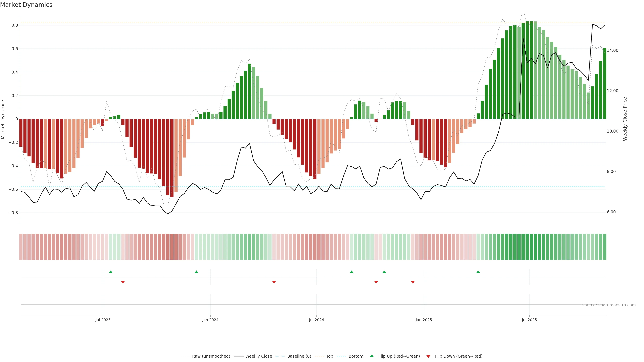Click the first red Flip Down triangle marker

(x=123, y=282)
